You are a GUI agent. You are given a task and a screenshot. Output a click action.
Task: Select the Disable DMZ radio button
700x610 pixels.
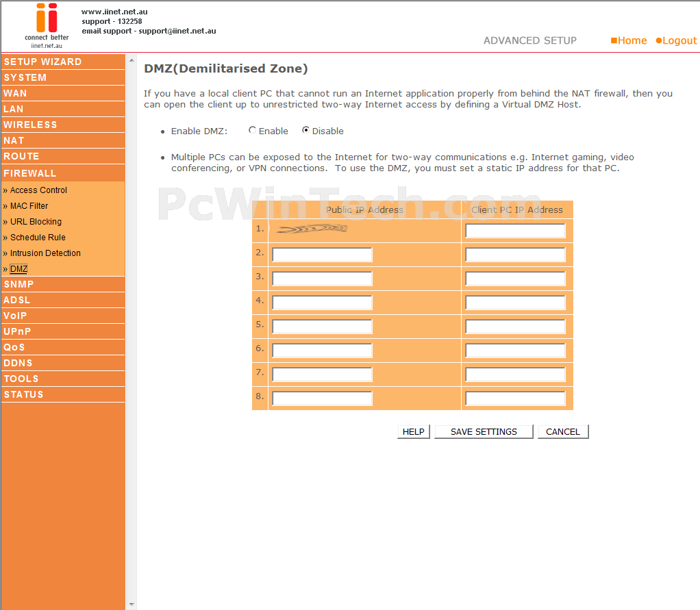pyautogui.click(x=305, y=130)
